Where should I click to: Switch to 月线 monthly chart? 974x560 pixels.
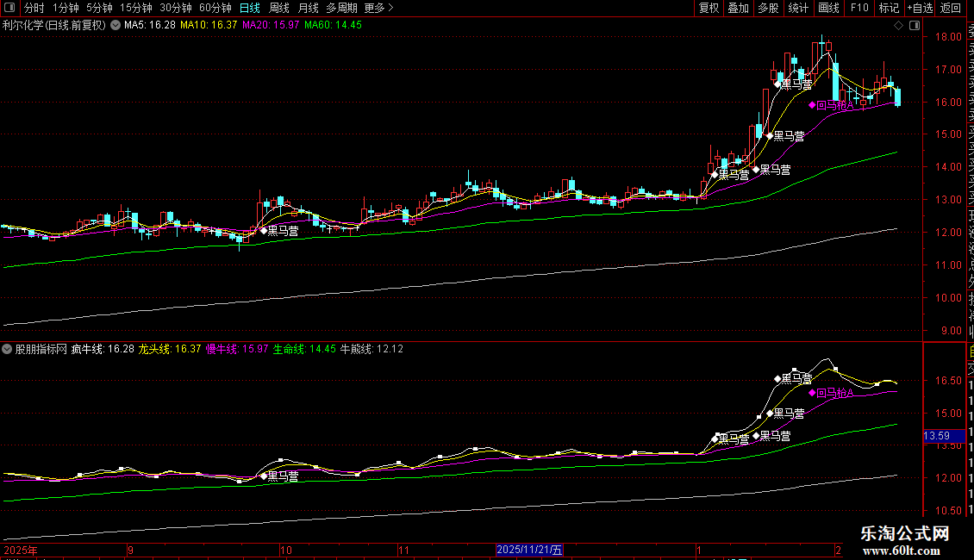[x=308, y=8]
